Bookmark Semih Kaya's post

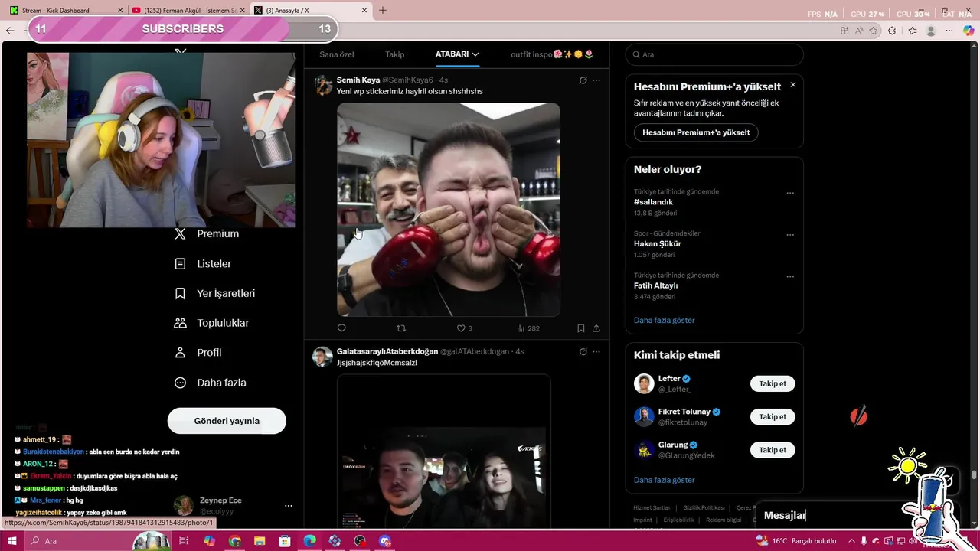pos(580,328)
